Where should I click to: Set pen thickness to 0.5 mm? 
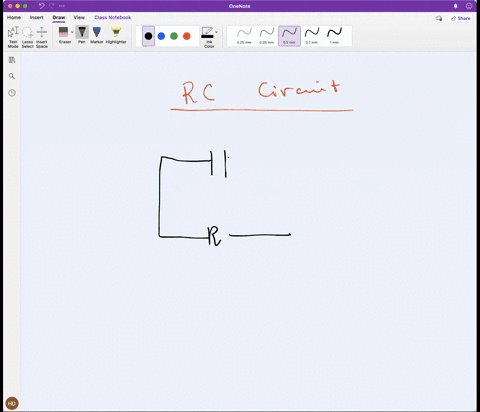pyautogui.click(x=289, y=36)
